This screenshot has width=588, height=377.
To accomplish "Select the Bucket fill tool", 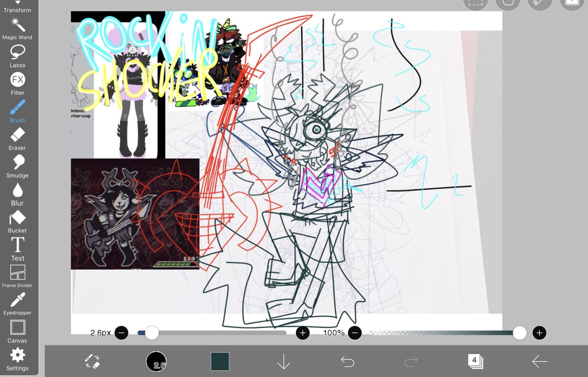I will coord(18,221).
